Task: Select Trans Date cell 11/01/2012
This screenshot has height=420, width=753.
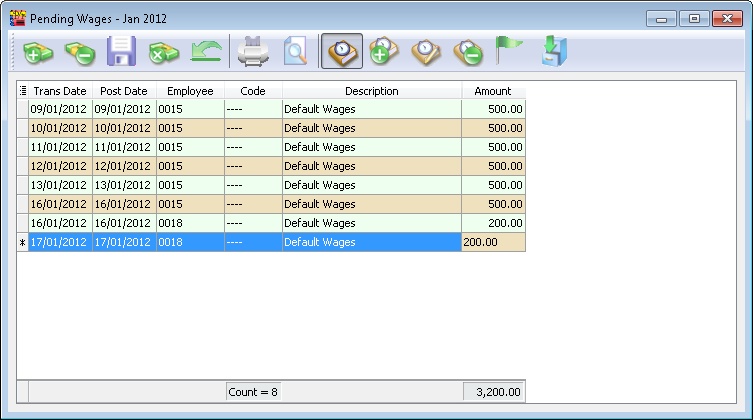Action: tap(60, 147)
